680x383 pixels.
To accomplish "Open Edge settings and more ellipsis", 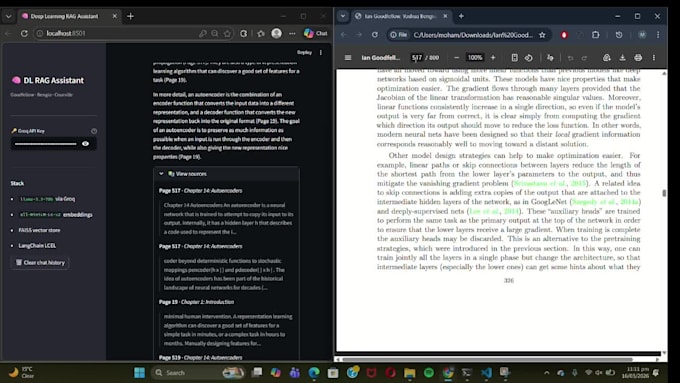I will coord(292,33).
